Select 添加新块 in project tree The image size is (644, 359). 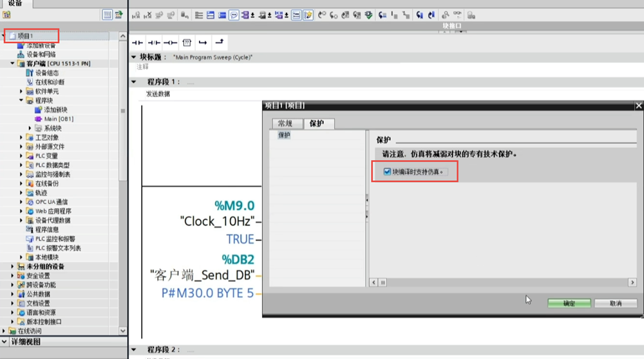pos(55,110)
